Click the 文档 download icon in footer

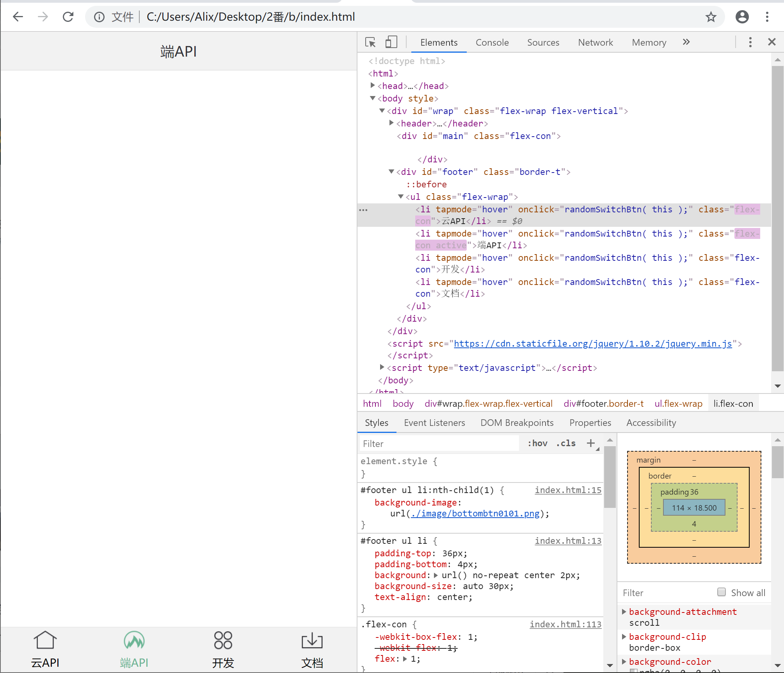tap(312, 641)
